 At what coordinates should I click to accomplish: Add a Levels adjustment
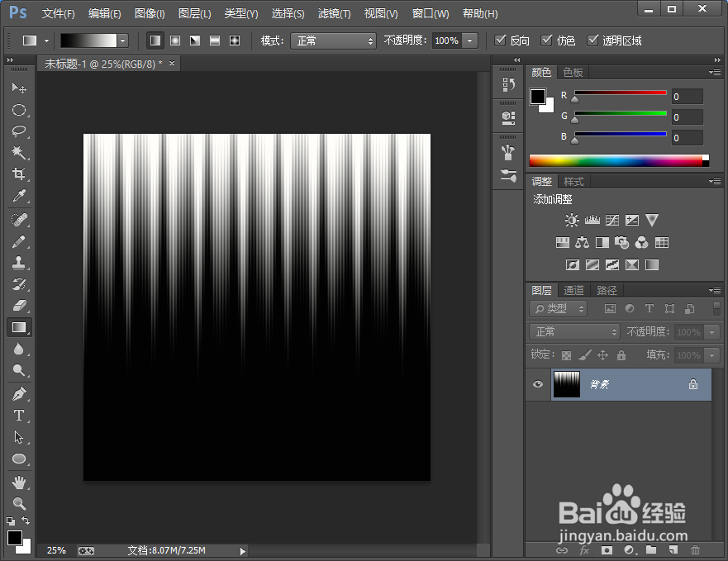point(592,220)
